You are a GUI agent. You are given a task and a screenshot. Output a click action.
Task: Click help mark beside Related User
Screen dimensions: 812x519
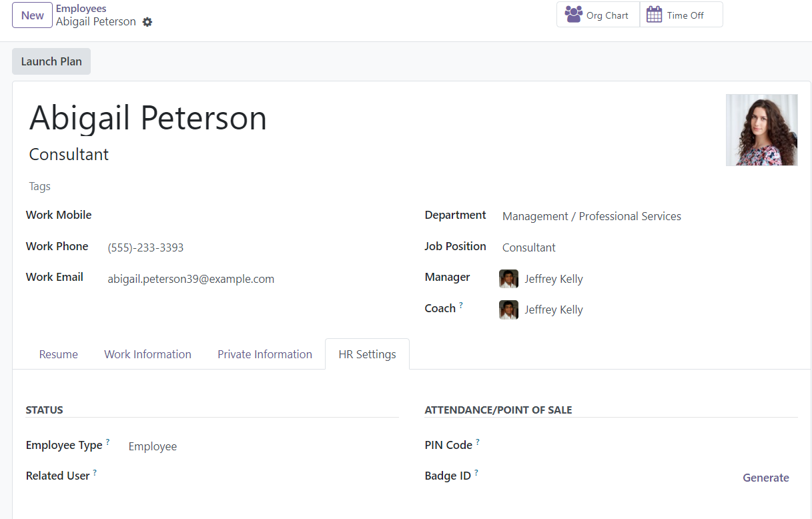pos(95,473)
